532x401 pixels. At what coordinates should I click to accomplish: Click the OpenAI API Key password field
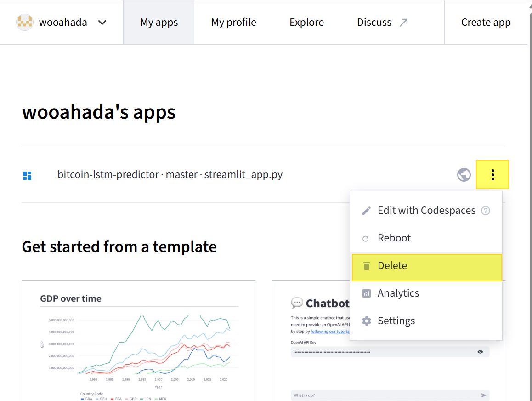(390, 352)
